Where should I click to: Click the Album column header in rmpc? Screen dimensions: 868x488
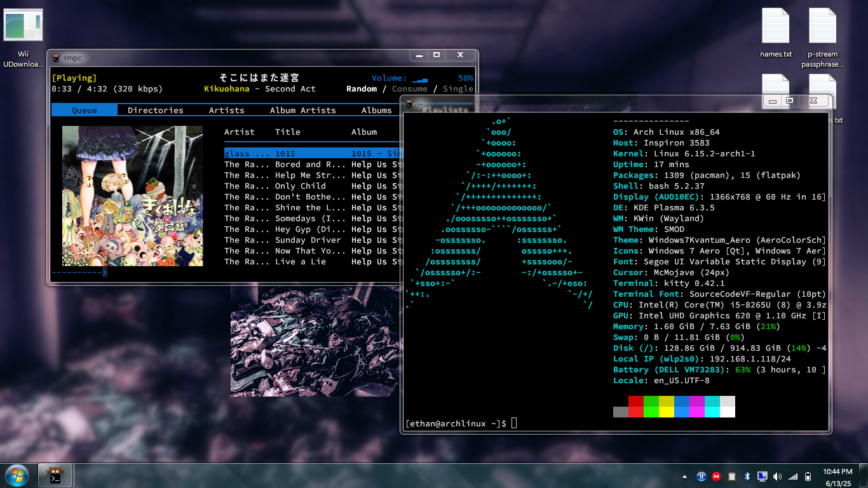[364, 132]
